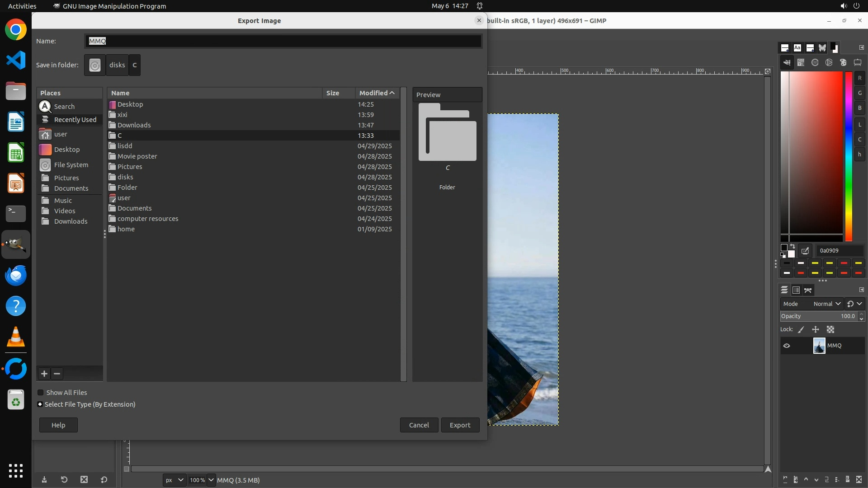Click the Fonts tab icon
The height and width of the screenshot is (488, 868).
click(797, 48)
